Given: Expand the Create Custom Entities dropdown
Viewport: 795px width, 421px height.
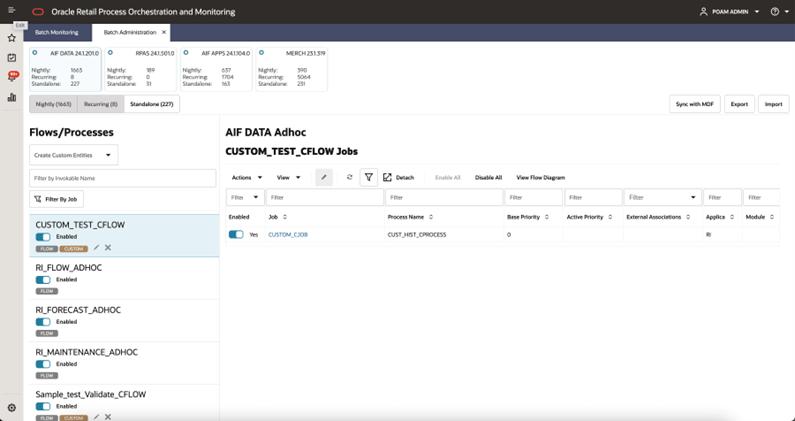Looking at the screenshot, I should (74, 155).
